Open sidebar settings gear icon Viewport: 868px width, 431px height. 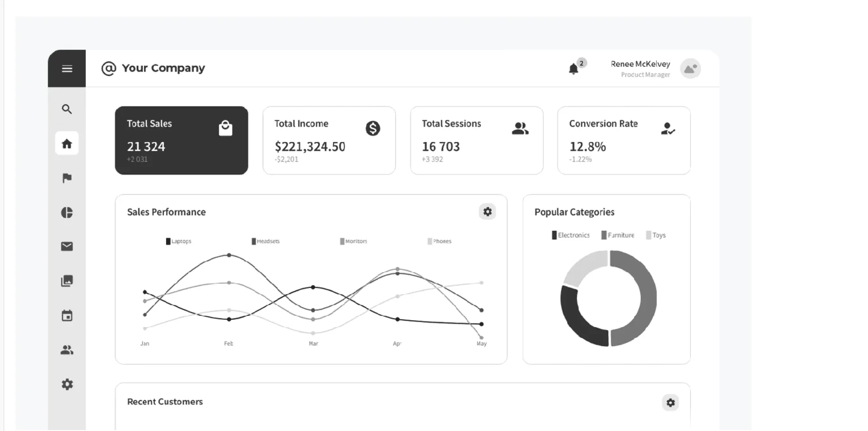tap(67, 384)
